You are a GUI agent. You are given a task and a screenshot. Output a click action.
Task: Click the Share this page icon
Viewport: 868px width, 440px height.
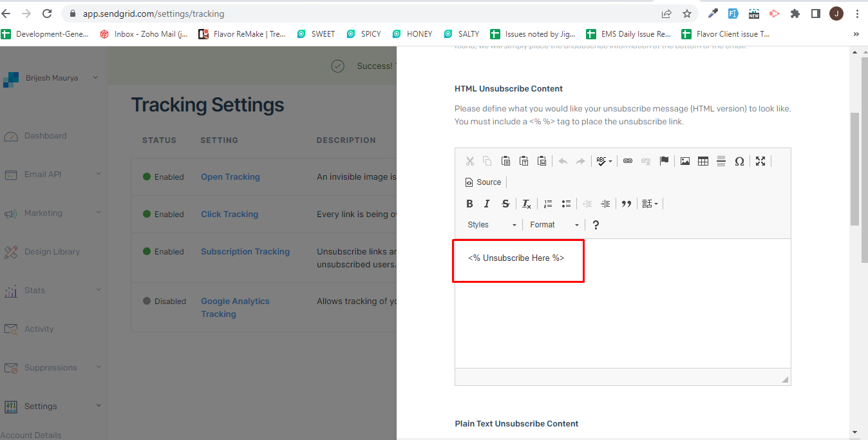(666, 14)
